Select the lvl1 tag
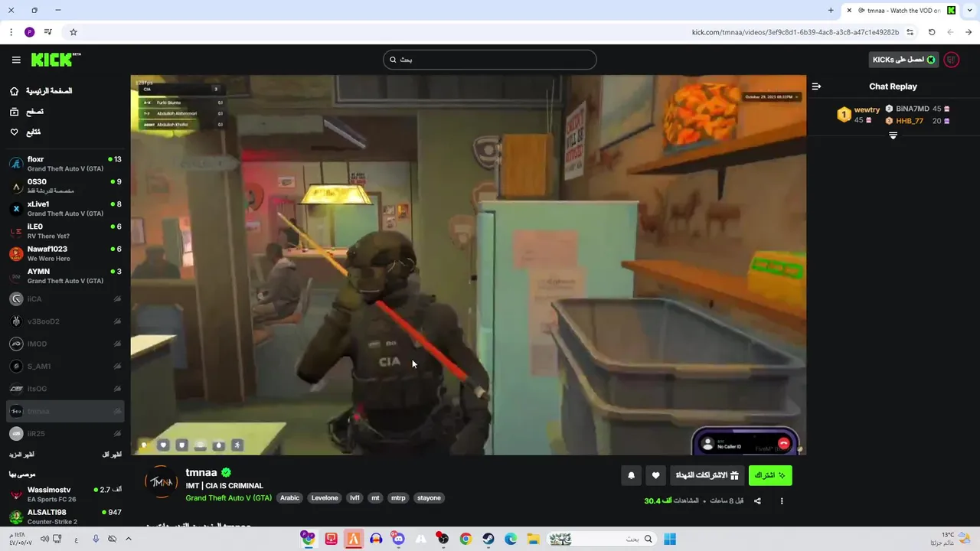The width and height of the screenshot is (980, 551). tap(354, 497)
